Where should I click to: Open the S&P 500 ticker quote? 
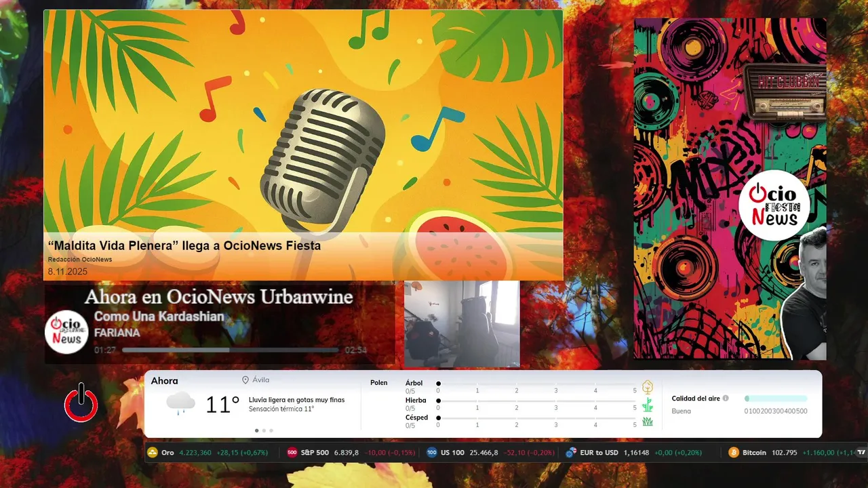(353, 453)
